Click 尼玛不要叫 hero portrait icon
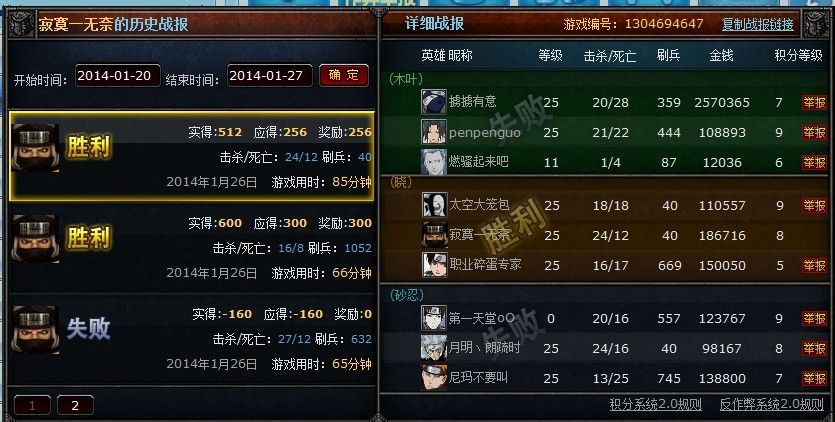 point(433,378)
